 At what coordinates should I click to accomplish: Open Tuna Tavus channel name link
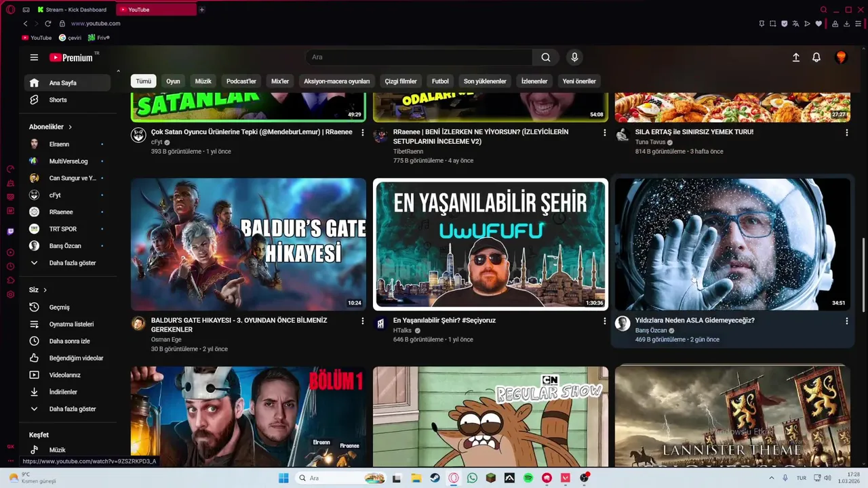(650, 142)
